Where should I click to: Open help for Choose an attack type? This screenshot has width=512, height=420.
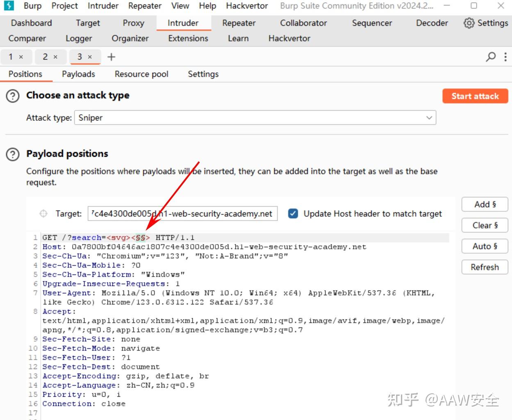coord(13,96)
